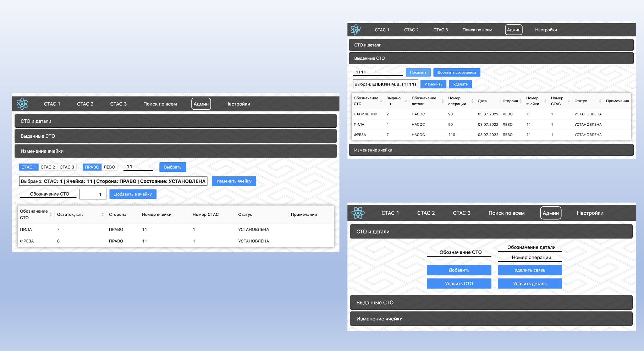
Task: Focus the quantity field showing 1
Action: click(x=93, y=194)
